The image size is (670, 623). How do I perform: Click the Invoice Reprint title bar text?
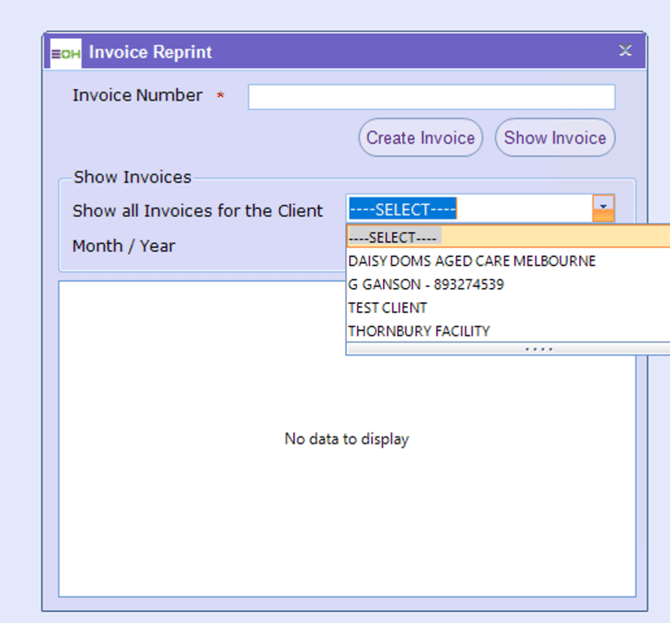pyautogui.click(x=151, y=53)
